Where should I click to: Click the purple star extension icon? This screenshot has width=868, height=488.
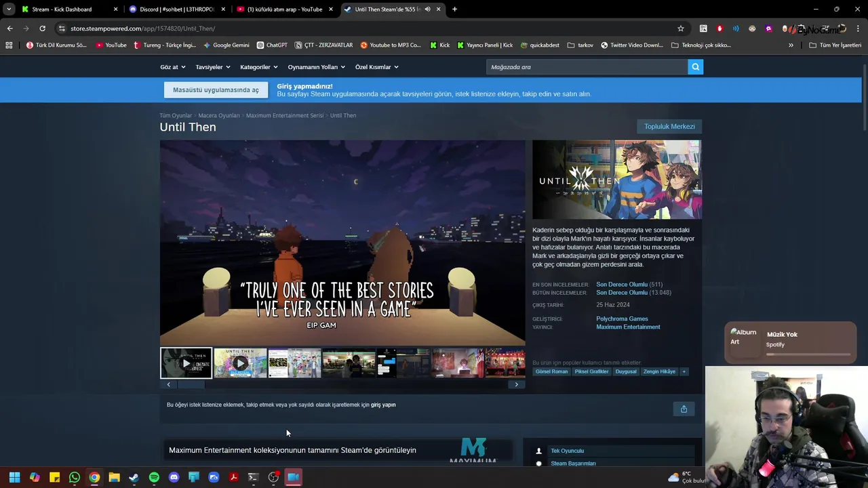click(x=768, y=28)
